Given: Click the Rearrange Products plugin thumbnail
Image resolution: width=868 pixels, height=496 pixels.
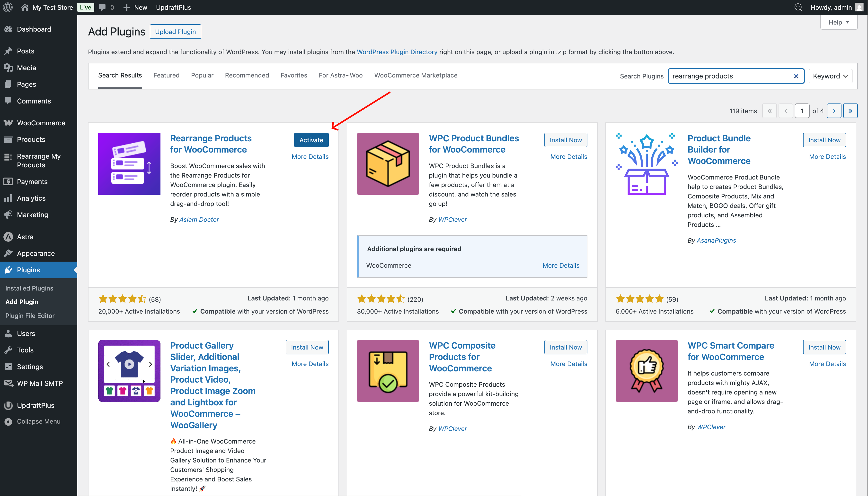Looking at the screenshot, I should [x=129, y=163].
